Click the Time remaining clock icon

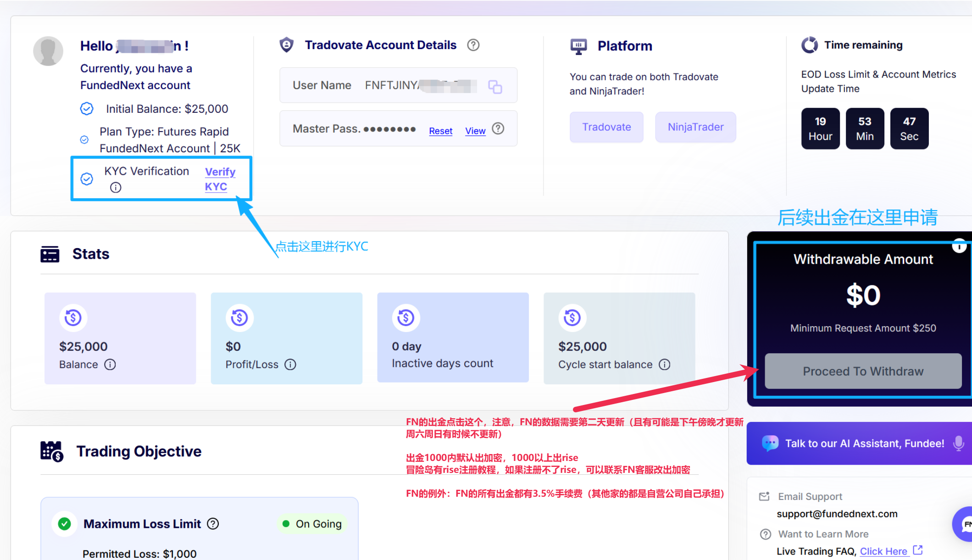[x=810, y=45]
